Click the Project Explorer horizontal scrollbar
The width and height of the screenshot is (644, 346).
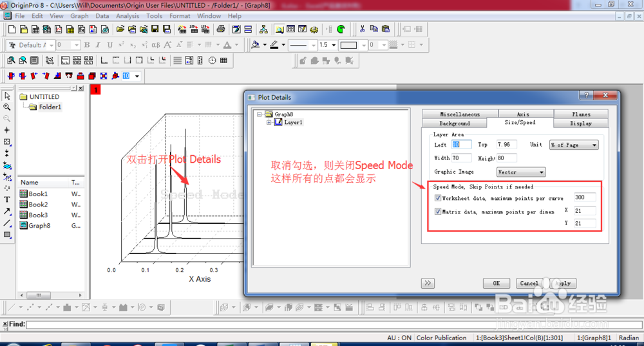pos(50,295)
